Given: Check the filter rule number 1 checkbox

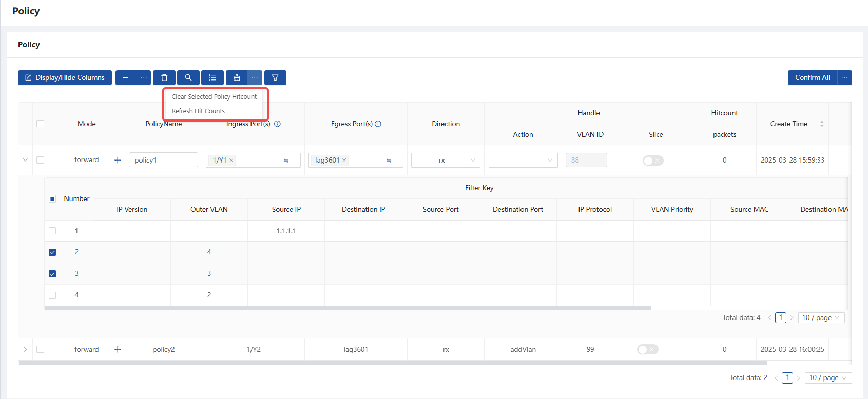Looking at the screenshot, I should pyautogui.click(x=52, y=231).
